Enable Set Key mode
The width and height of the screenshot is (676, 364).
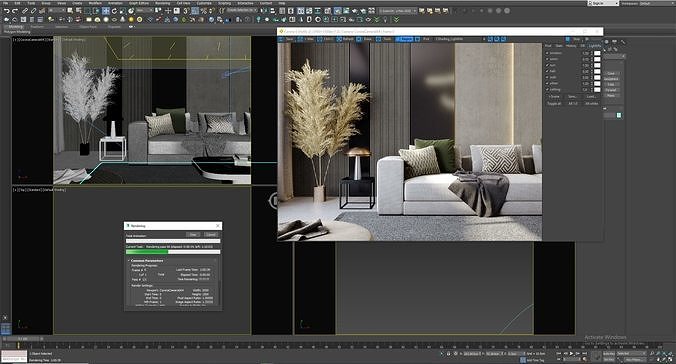click(609, 359)
